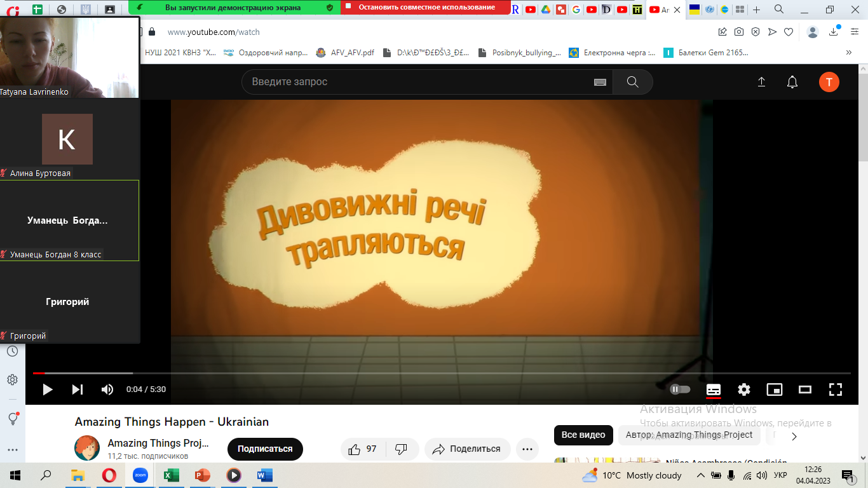This screenshot has height=488, width=868.
Task: Show hidden system tray icons chevron
Action: (700, 475)
